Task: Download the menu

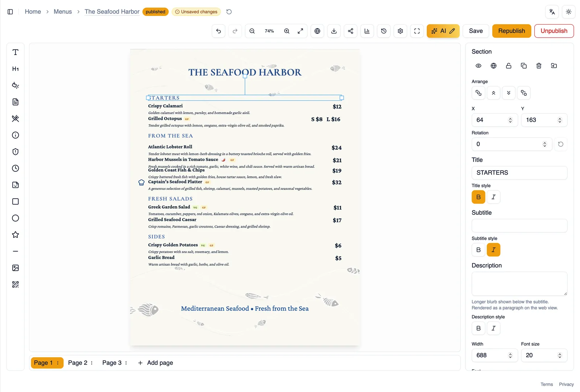Action: pyautogui.click(x=334, y=31)
